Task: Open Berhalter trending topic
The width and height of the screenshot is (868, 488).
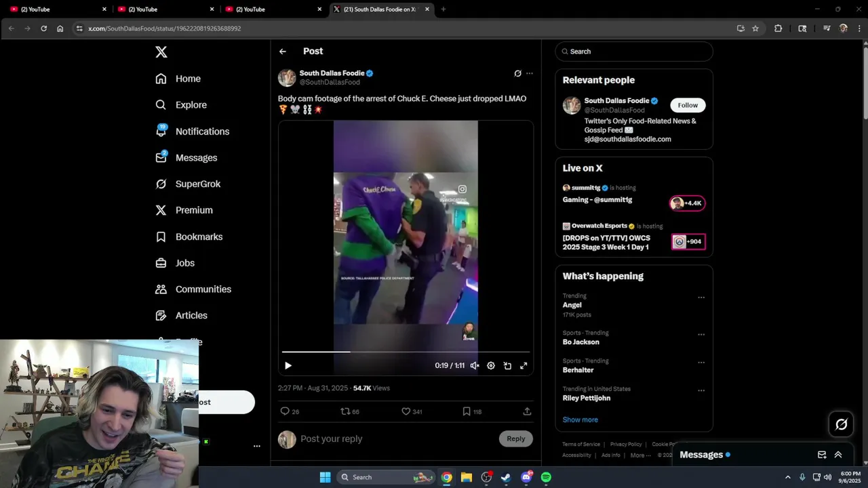Action: tap(578, 370)
